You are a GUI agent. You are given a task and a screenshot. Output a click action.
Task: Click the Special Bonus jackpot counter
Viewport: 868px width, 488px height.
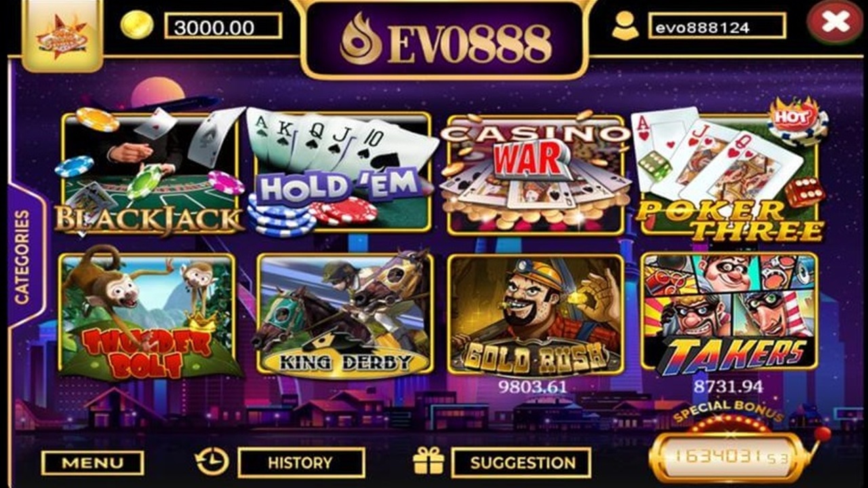(730, 456)
